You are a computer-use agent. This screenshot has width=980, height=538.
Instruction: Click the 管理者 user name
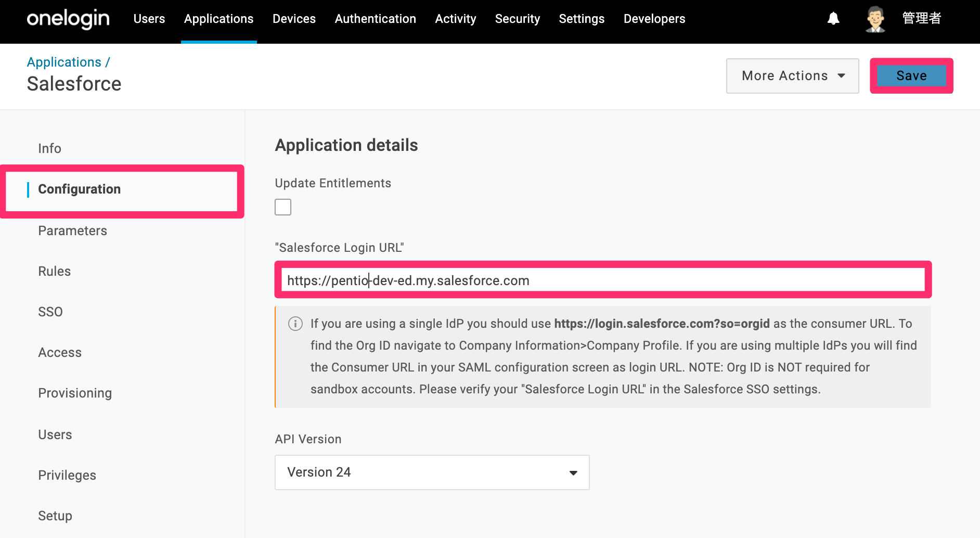[921, 18]
